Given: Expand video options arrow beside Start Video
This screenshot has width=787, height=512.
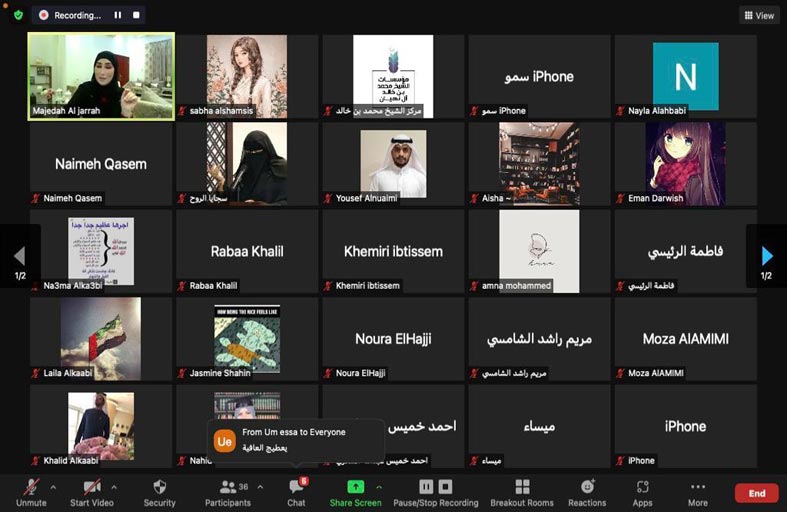Looking at the screenshot, I should (x=114, y=487).
